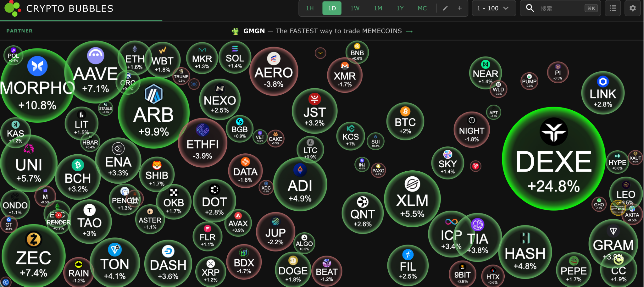The image size is (644, 287).
Task: Select the AAVE bubble
Action: [x=96, y=72]
